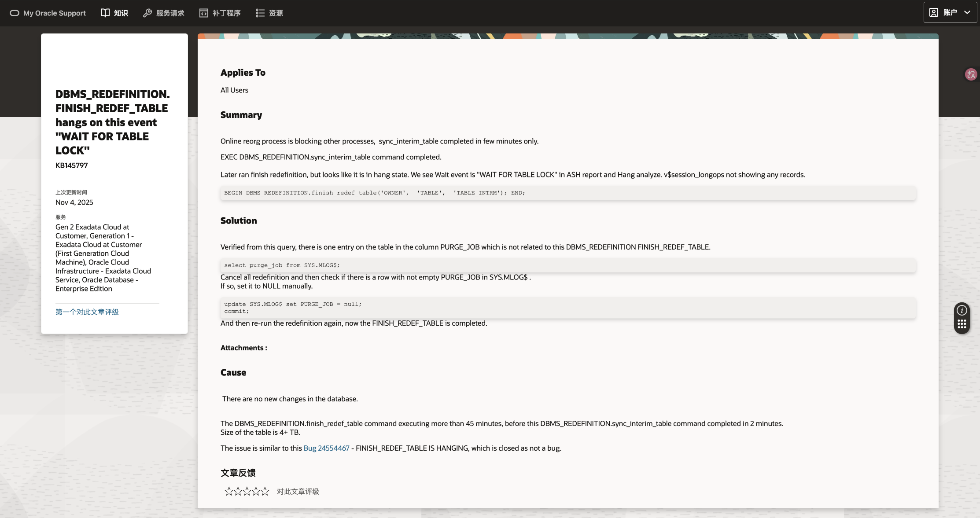Rate the article two stars

(x=238, y=491)
